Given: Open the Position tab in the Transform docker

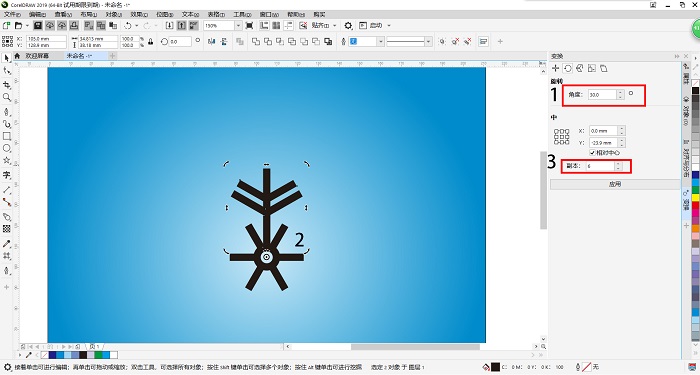Looking at the screenshot, I should [x=555, y=68].
